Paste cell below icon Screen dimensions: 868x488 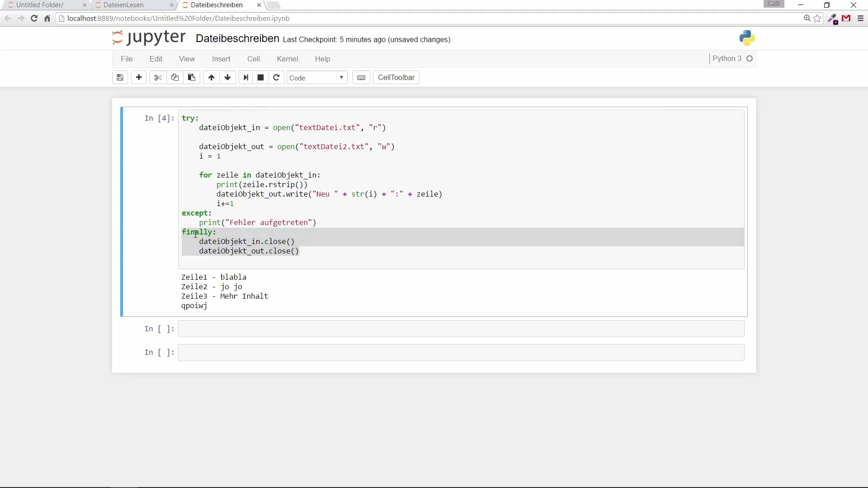click(x=192, y=78)
